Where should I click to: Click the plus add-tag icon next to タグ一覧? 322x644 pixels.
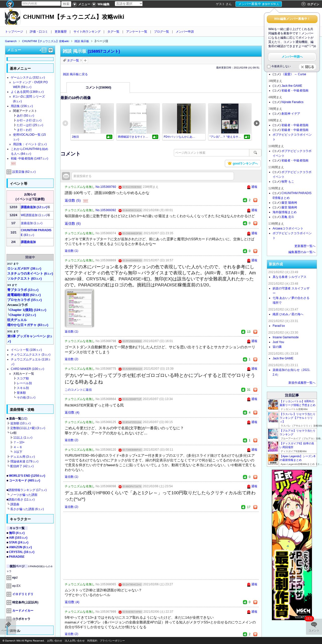pos(85,60)
